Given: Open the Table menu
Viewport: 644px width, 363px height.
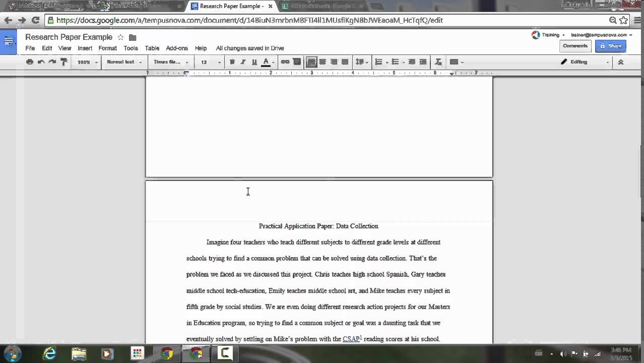Looking at the screenshot, I should [x=152, y=48].
